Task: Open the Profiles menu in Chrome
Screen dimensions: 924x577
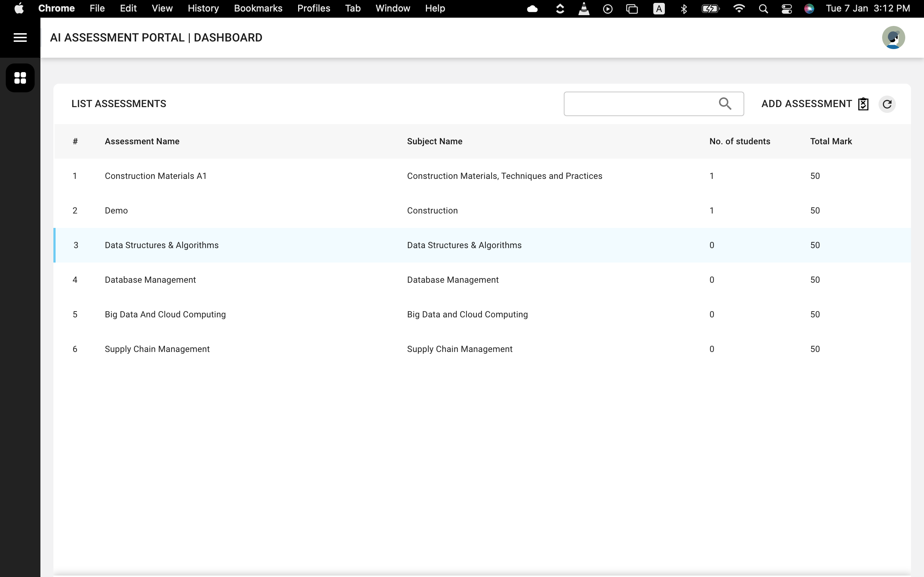Action: pos(313,8)
